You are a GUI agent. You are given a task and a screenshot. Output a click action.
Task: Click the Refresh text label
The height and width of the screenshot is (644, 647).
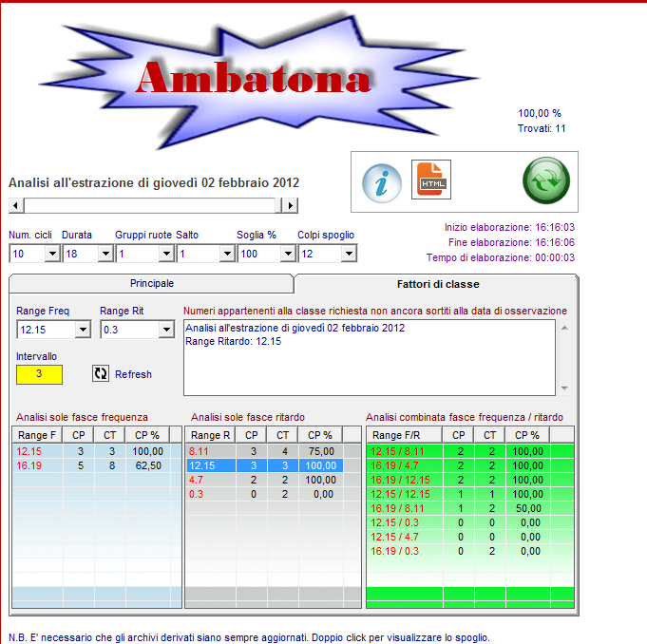[133, 374]
